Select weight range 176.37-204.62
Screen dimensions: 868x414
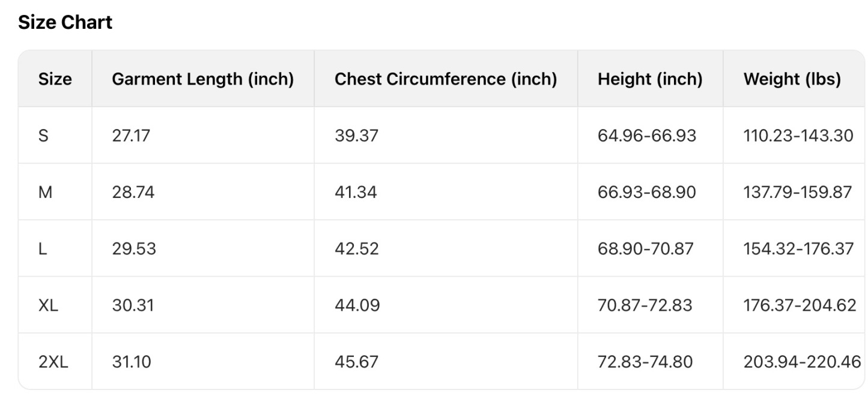(799, 305)
